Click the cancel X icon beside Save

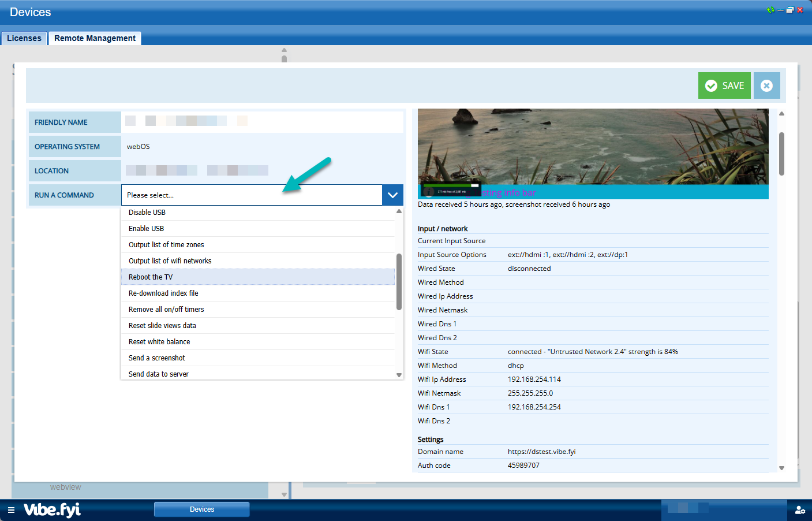point(766,85)
